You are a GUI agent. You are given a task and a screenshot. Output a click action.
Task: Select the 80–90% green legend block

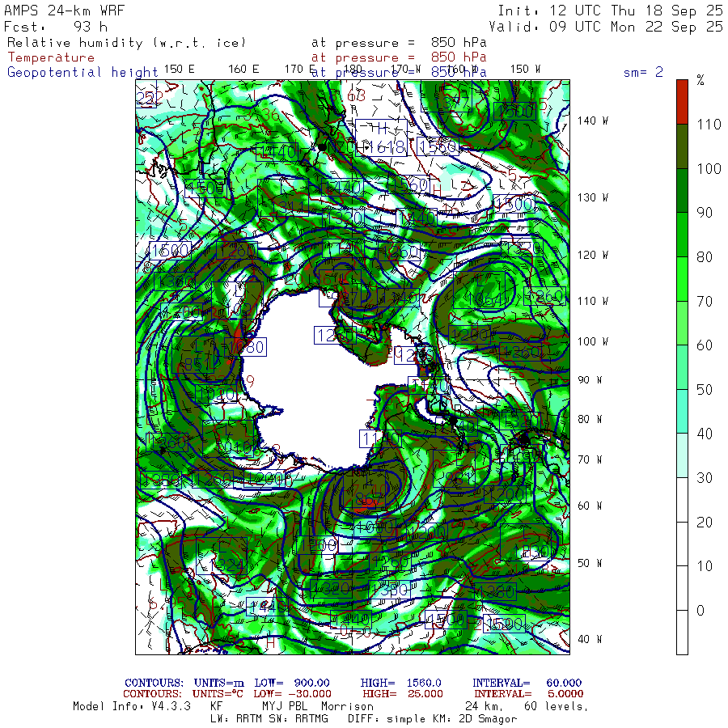point(682,235)
